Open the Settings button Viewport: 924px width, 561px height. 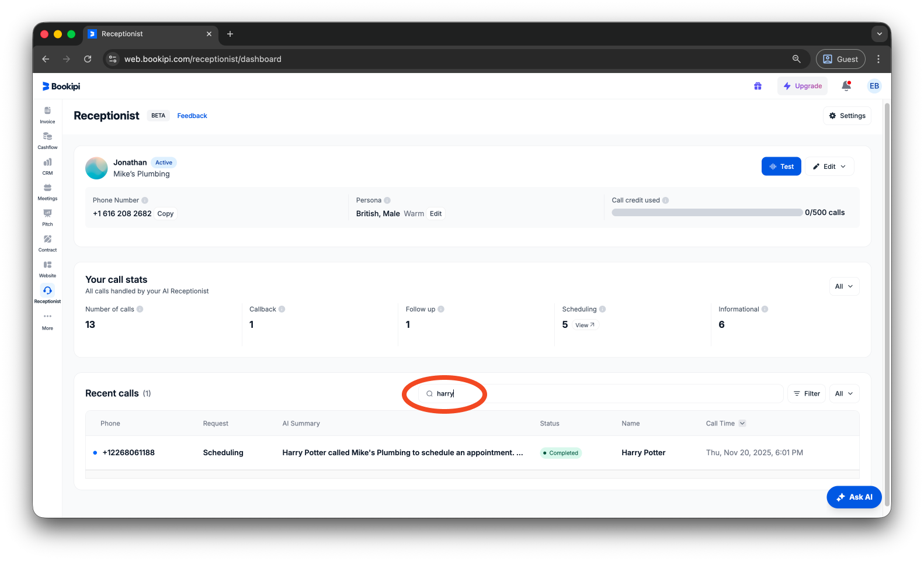847,116
